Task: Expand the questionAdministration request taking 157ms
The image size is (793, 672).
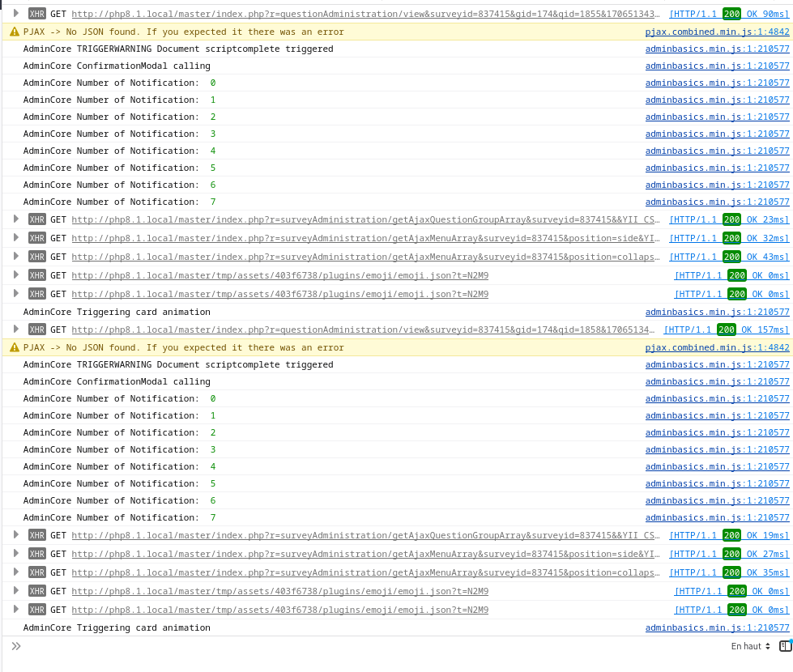Action: [15, 329]
